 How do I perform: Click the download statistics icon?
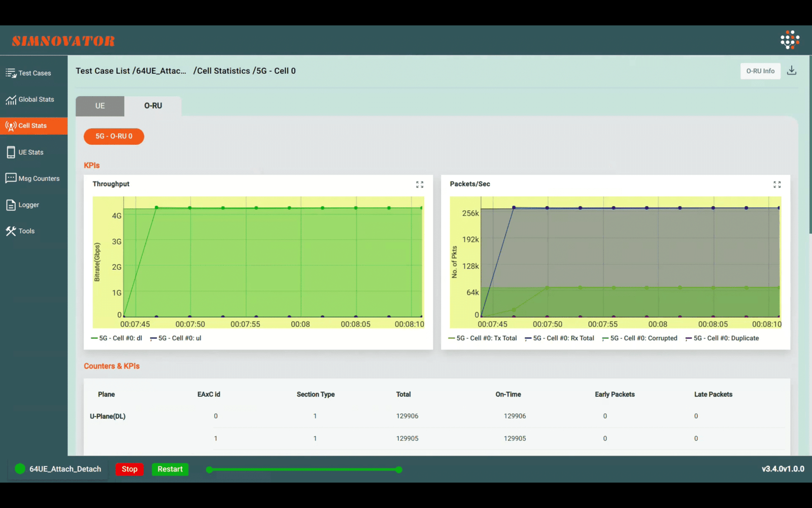click(x=792, y=71)
